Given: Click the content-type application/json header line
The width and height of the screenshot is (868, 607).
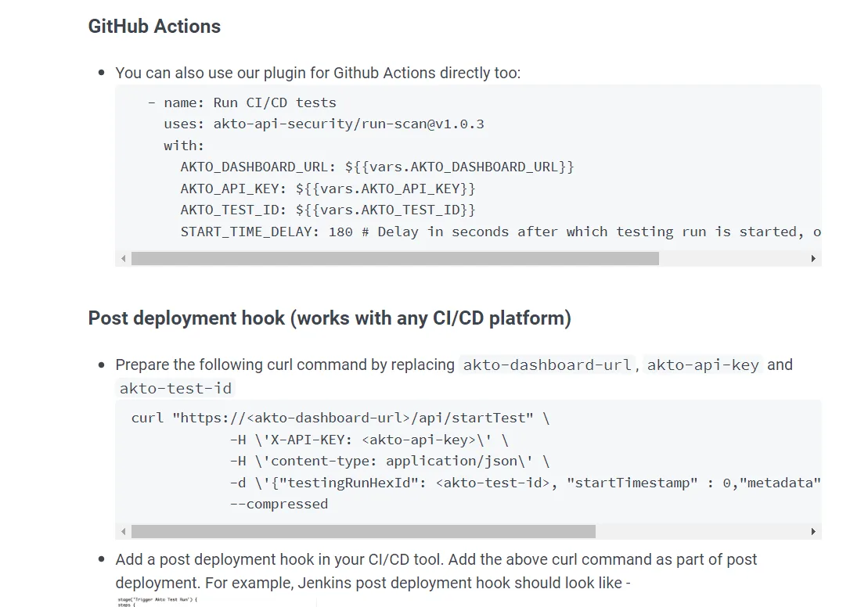Looking at the screenshot, I should (390, 462).
